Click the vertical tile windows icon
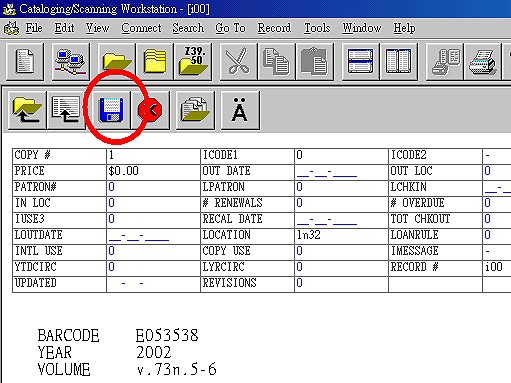 [x=399, y=61]
